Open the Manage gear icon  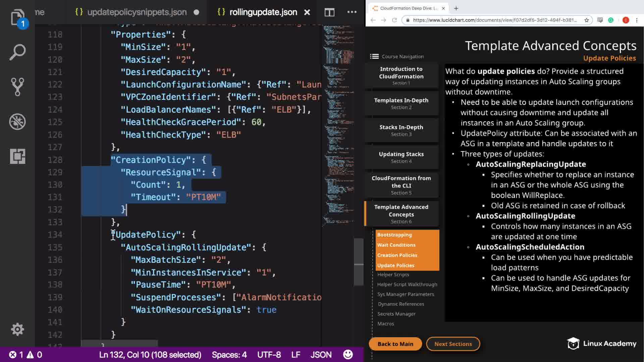click(17, 329)
